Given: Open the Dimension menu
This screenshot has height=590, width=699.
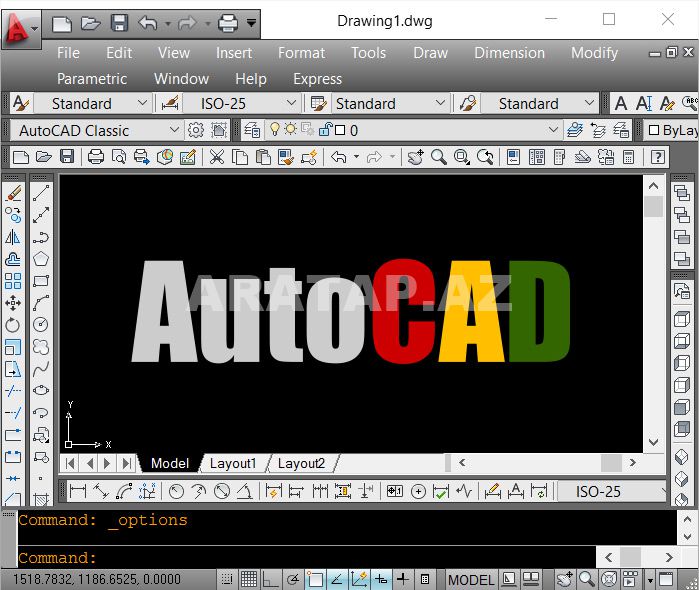Looking at the screenshot, I should click(509, 53).
